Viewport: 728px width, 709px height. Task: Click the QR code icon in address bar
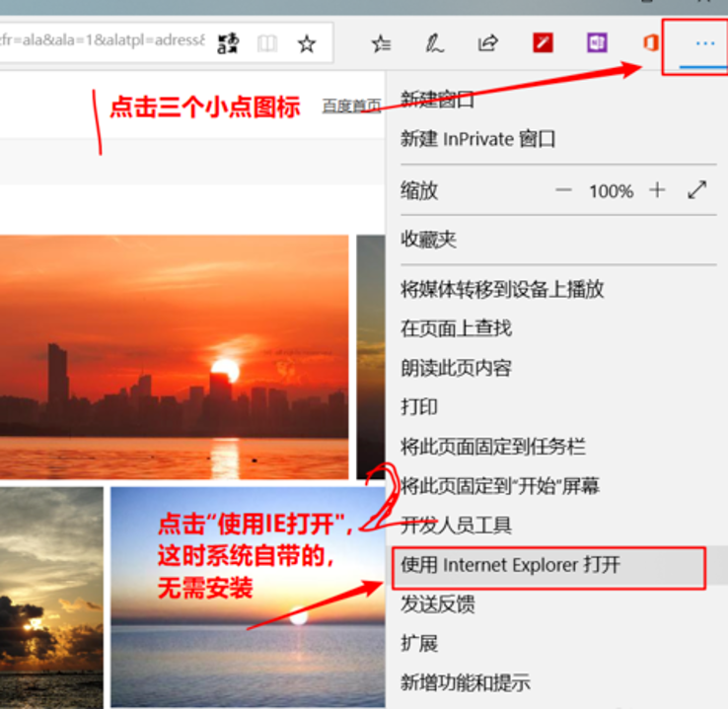[228, 43]
